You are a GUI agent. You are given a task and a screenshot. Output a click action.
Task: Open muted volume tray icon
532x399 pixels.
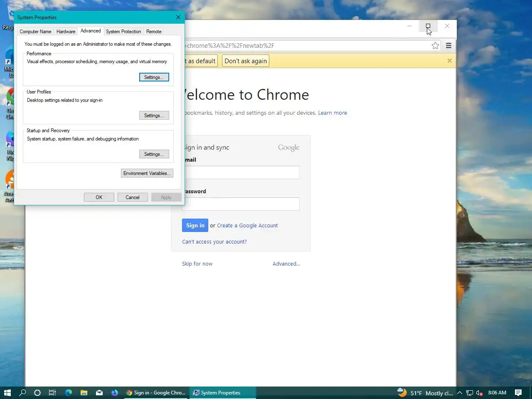pos(479,393)
